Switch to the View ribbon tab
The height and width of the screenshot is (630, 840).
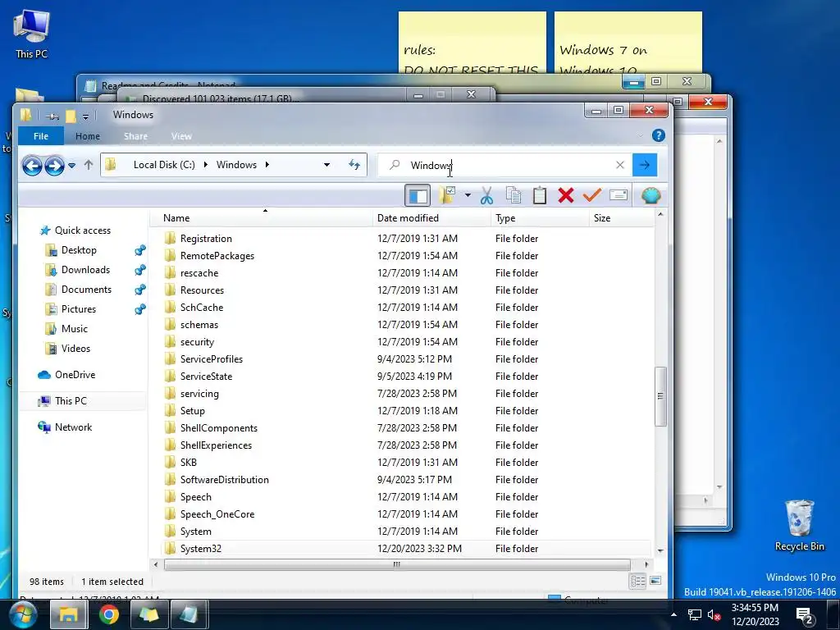pyautogui.click(x=181, y=136)
